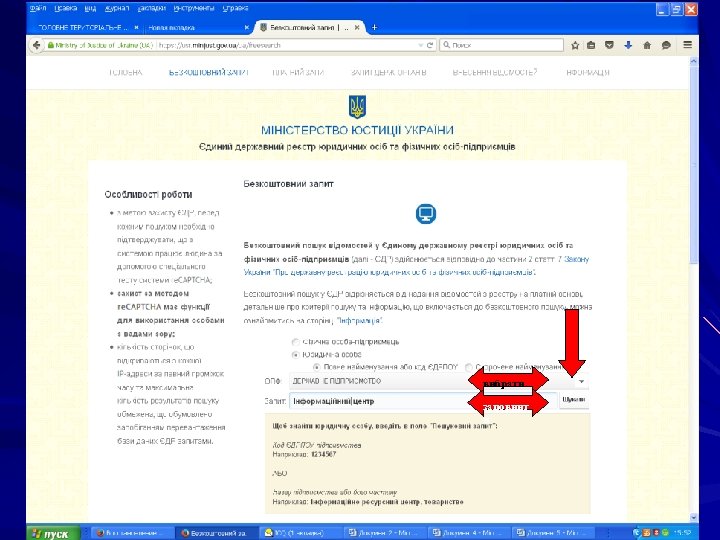
Task: Open the Журнал menu
Action: coord(117,8)
